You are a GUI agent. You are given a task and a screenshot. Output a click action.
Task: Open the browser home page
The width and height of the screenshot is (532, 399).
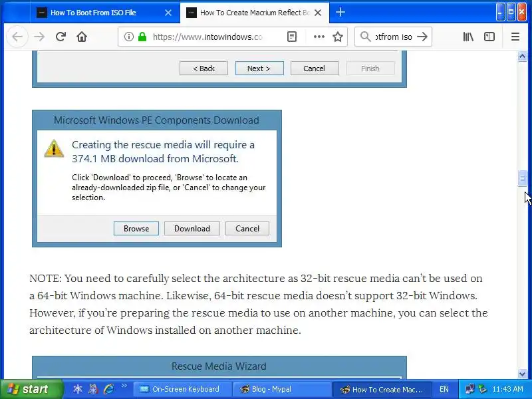point(82,37)
